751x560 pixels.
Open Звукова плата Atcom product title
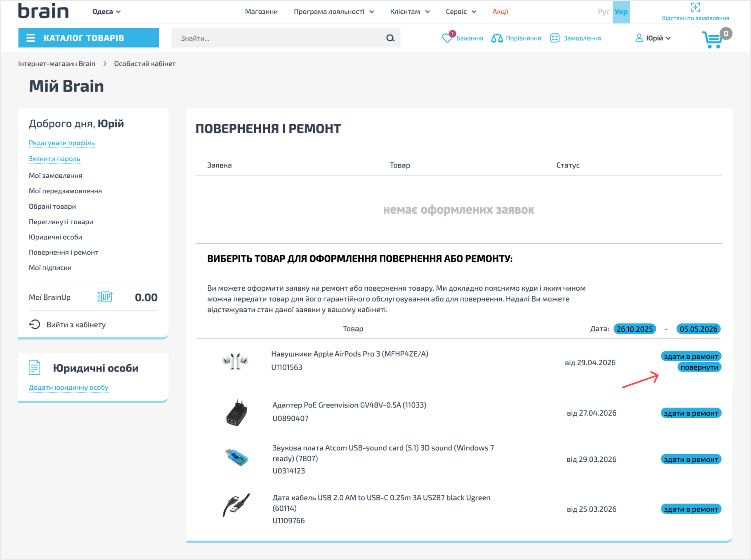coord(383,453)
